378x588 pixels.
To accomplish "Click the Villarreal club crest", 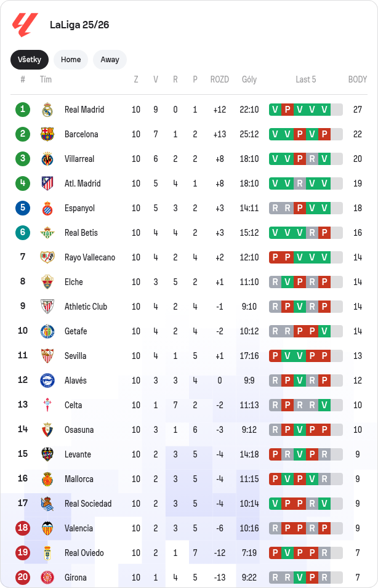I will click(47, 159).
